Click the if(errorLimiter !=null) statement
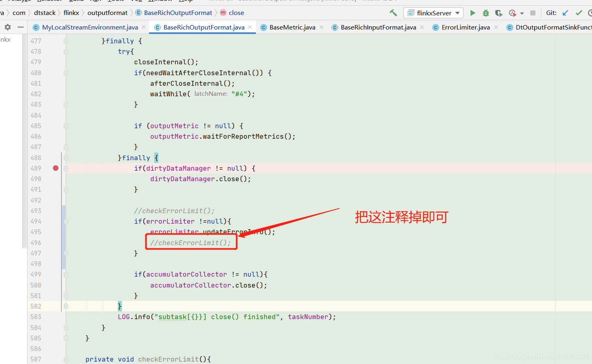The image size is (592, 364). coord(182,221)
